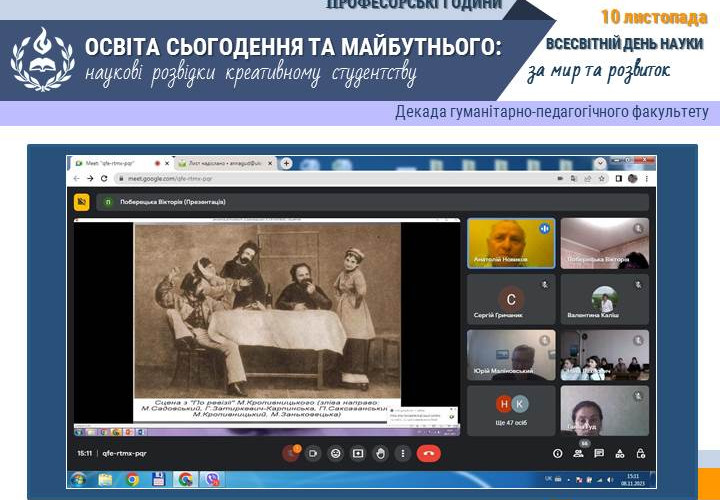Open the activities icon
Viewport: 720px width, 500px height.
pyautogui.click(x=620, y=454)
